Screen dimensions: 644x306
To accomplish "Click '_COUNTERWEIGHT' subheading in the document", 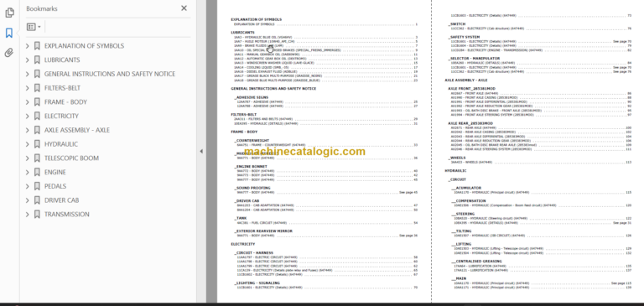I will tap(252, 141).
